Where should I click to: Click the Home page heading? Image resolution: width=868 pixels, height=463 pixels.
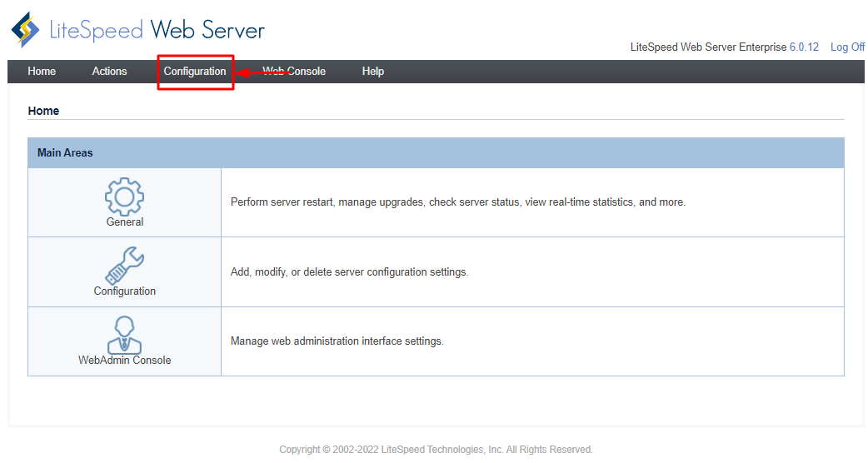[x=43, y=111]
